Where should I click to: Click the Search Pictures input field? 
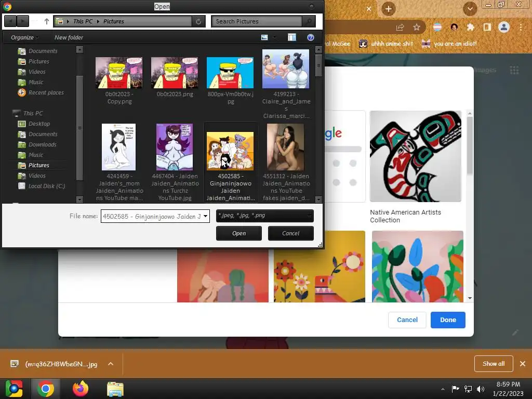(x=257, y=21)
